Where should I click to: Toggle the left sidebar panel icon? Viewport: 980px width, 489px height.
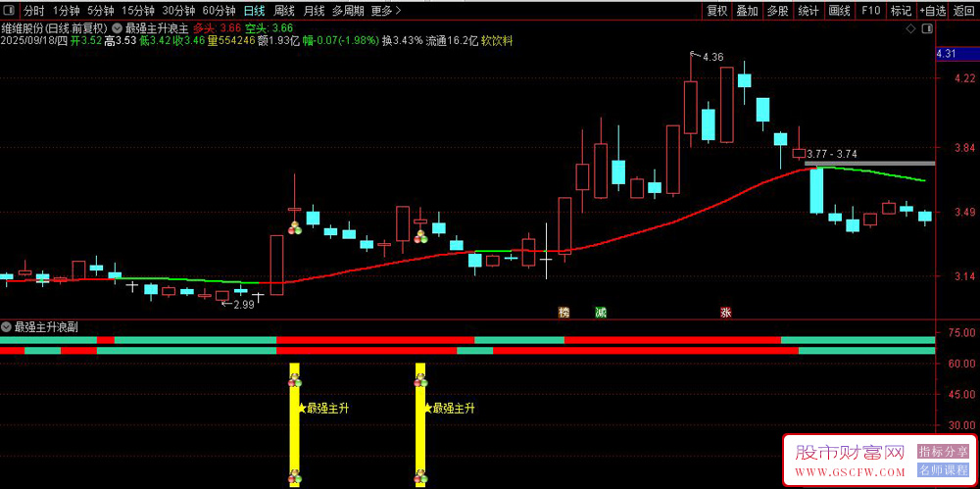point(10,11)
